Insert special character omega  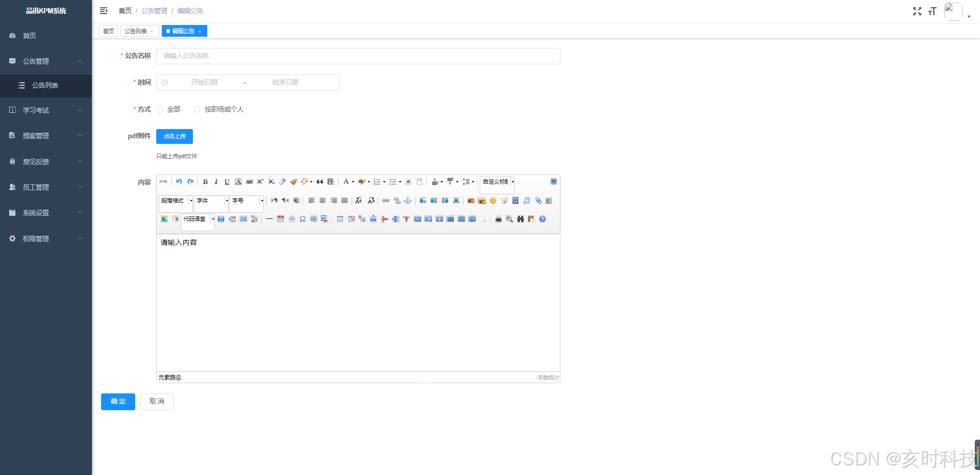click(303, 219)
